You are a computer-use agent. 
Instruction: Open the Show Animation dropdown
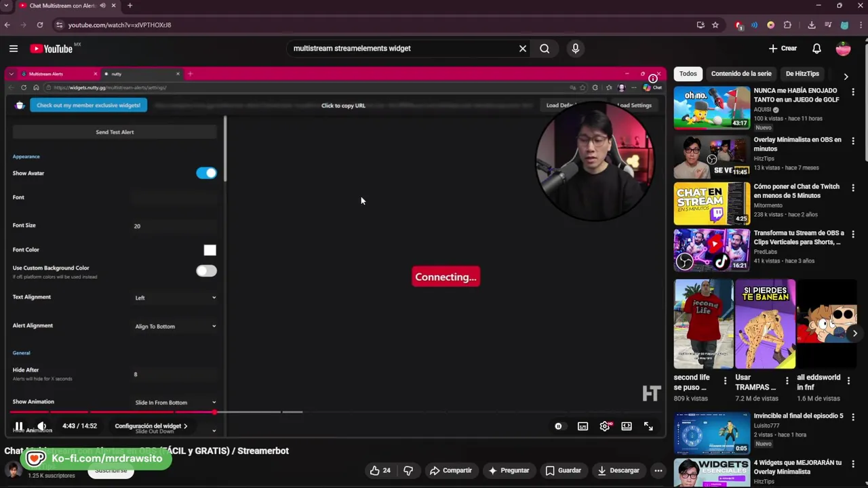pos(175,402)
